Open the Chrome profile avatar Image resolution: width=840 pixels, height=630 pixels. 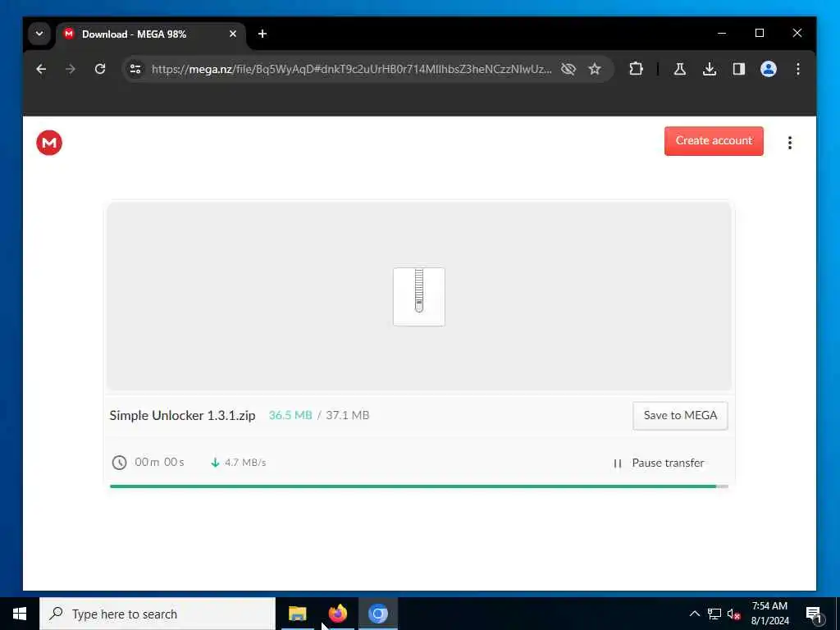point(768,69)
